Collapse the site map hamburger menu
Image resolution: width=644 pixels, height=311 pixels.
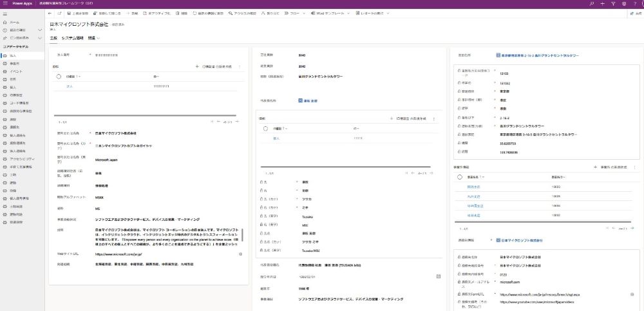click(5, 14)
